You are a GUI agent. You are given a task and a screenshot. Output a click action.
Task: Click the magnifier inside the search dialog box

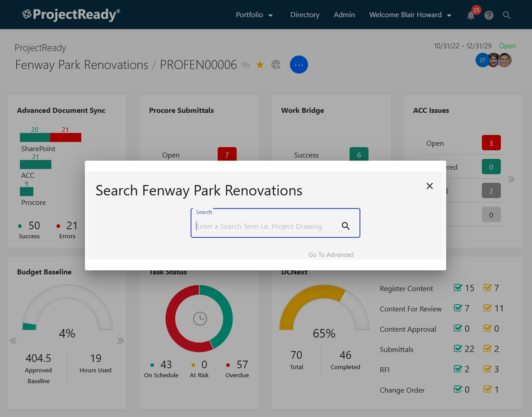coord(346,226)
